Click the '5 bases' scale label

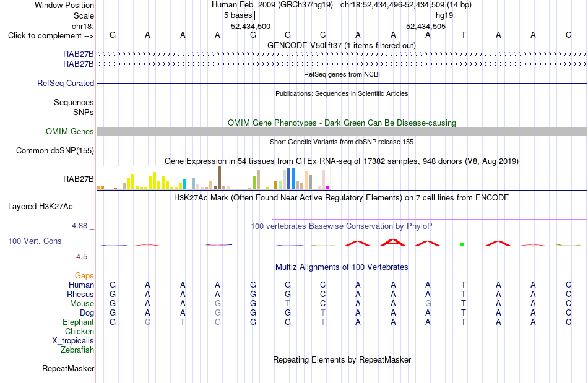(x=238, y=15)
